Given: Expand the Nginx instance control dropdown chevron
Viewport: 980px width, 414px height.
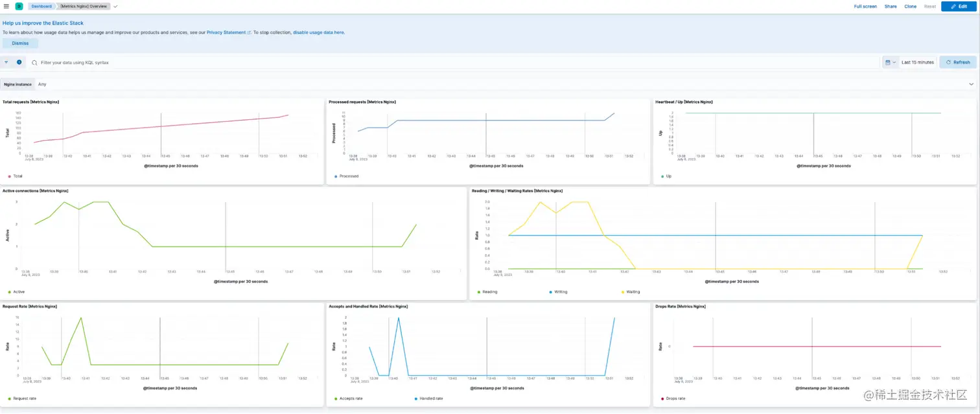Looking at the screenshot, I should 971,84.
